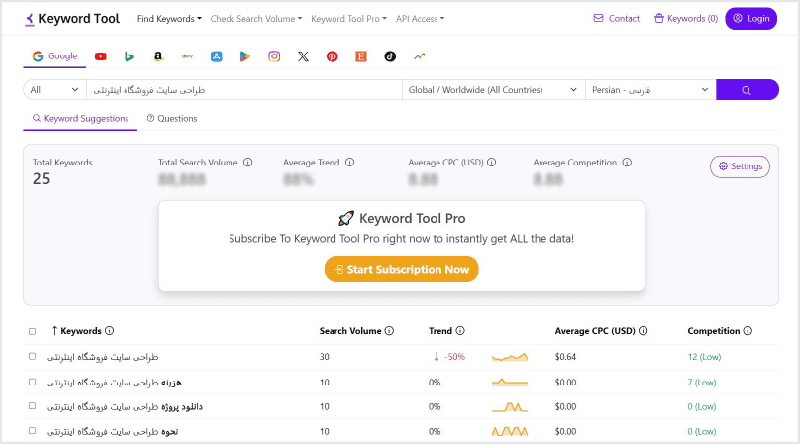The width and height of the screenshot is (800, 444).
Task: Click the search volume 30 cell
Action: pyautogui.click(x=324, y=357)
